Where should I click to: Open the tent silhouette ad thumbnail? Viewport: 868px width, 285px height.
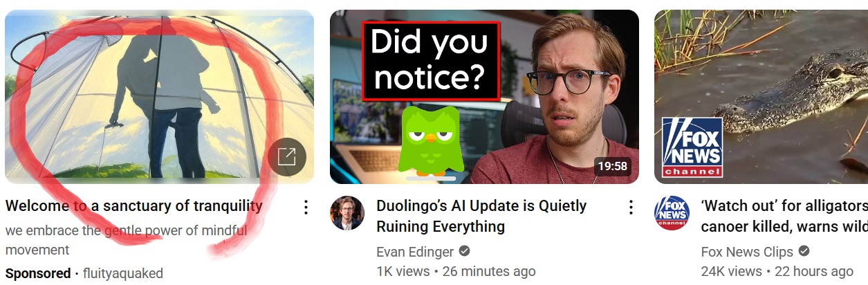pos(159,96)
